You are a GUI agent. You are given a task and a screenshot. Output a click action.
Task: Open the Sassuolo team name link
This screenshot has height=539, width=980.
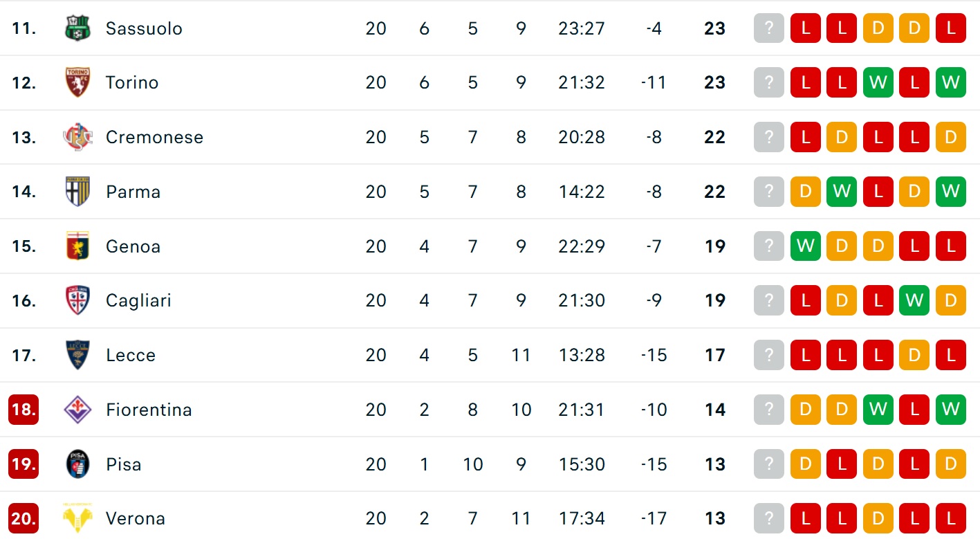[144, 28]
